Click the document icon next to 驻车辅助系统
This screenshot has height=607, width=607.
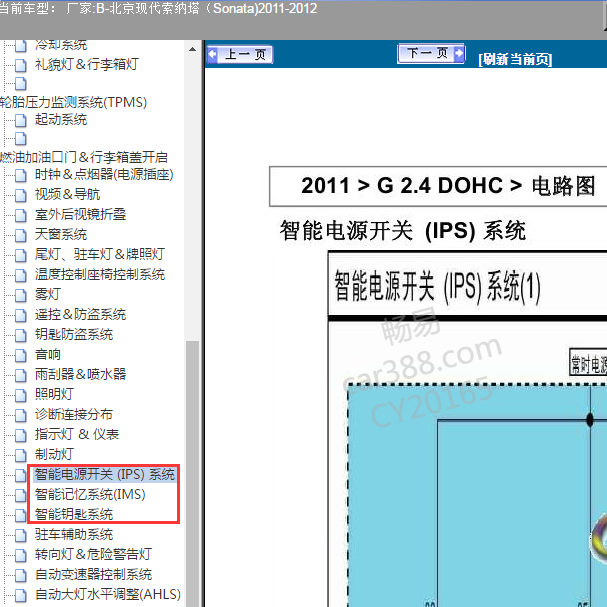(21, 534)
